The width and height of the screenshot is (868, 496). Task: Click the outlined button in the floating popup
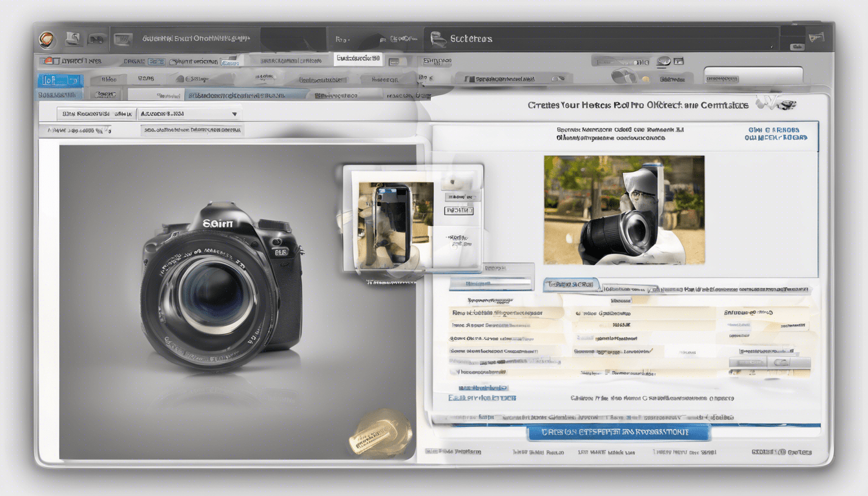(x=459, y=211)
